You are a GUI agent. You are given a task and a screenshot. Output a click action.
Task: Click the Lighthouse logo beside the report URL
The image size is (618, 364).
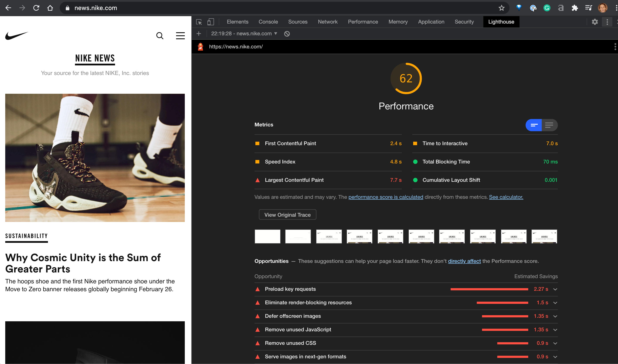point(200,47)
